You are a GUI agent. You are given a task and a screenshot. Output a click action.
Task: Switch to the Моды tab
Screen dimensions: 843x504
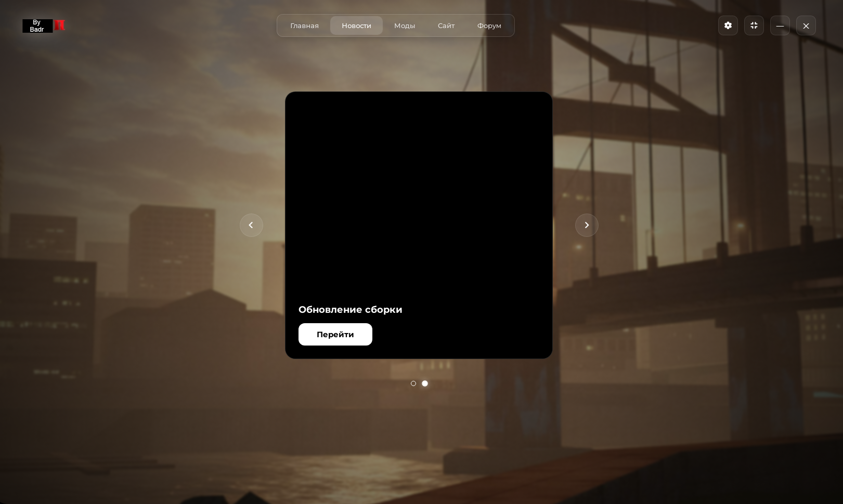click(405, 25)
